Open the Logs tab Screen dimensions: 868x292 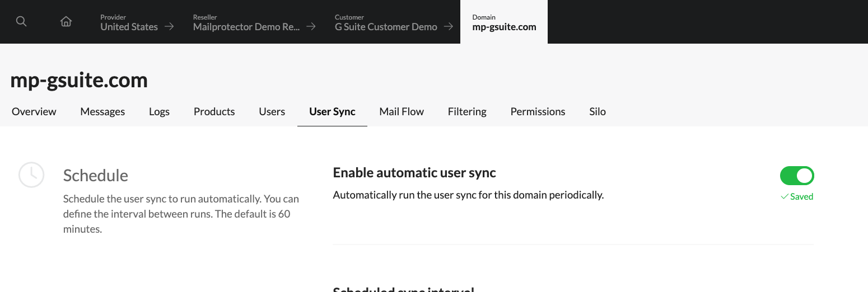point(159,111)
